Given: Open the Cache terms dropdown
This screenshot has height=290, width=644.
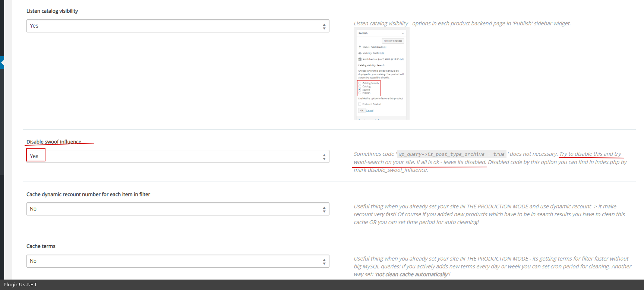Looking at the screenshot, I should pyautogui.click(x=178, y=261).
